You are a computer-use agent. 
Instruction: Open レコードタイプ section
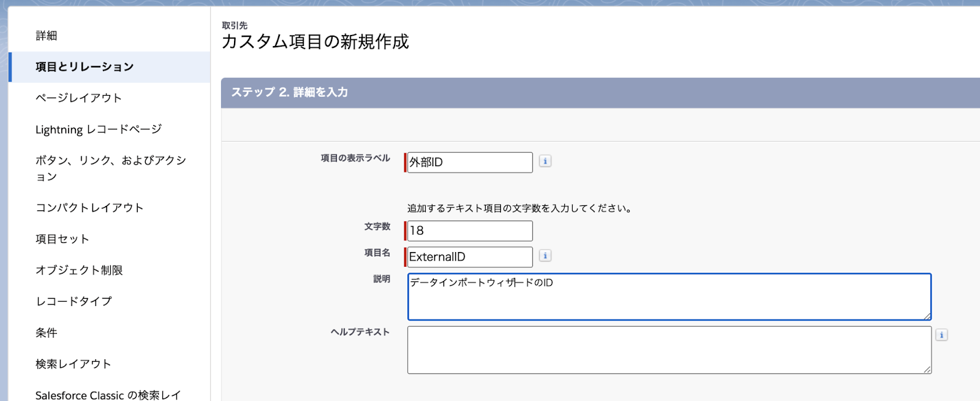click(x=74, y=302)
